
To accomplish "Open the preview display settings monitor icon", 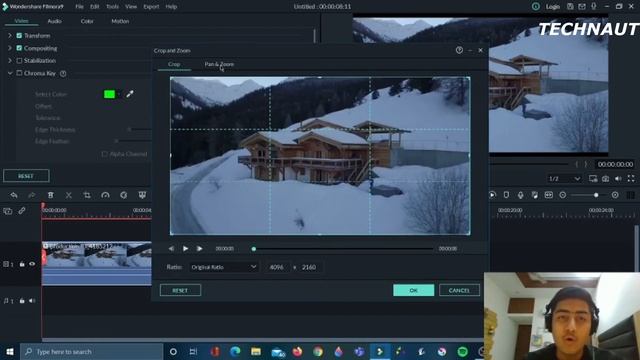I will click(593, 179).
